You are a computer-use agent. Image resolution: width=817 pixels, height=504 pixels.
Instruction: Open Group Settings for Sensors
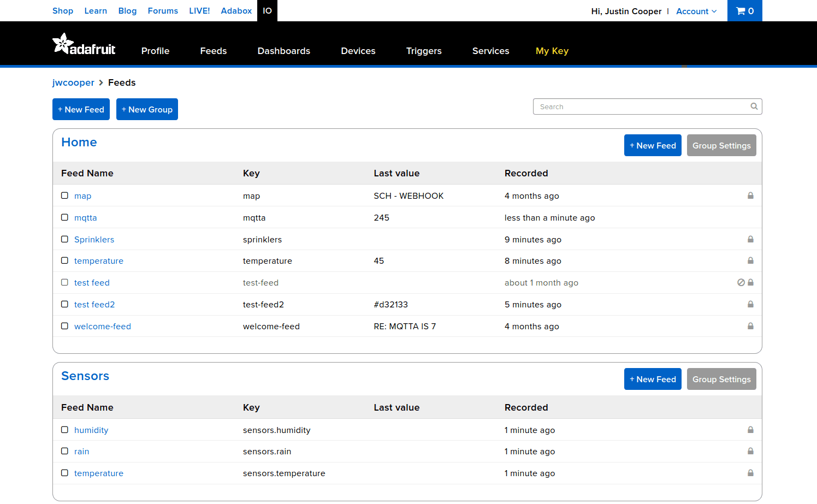[721, 379]
